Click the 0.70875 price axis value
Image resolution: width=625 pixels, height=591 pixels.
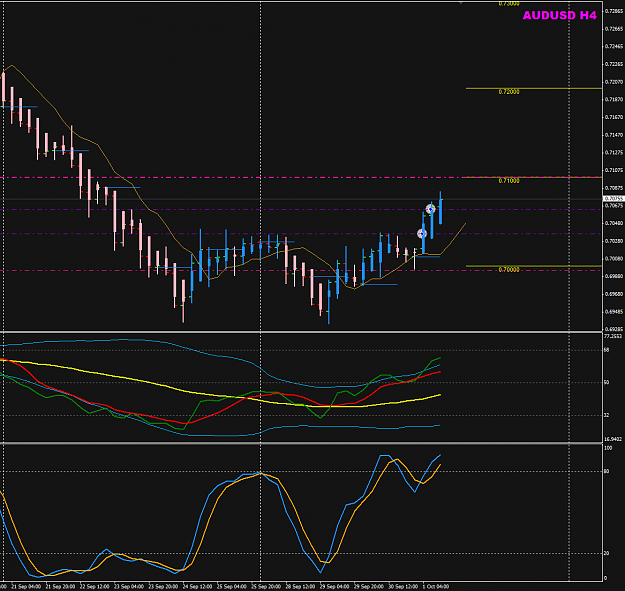point(613,188)
